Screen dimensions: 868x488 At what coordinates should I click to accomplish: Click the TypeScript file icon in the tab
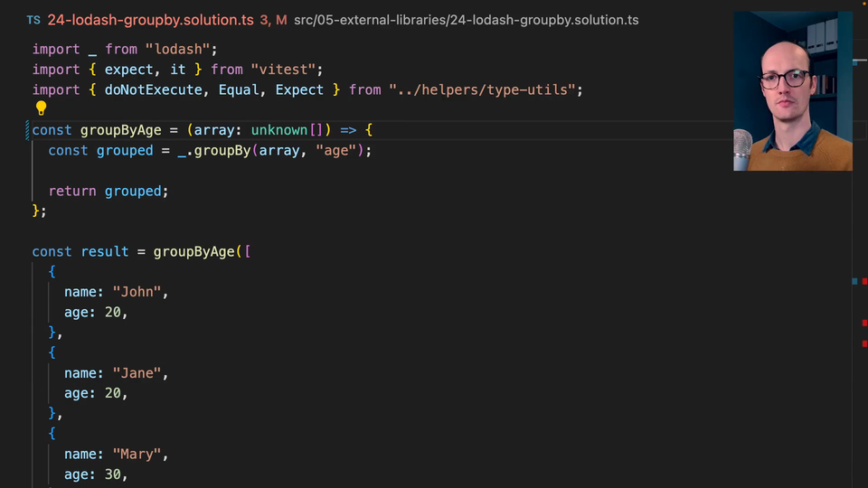pyautogui.click(x=33, y=20)
